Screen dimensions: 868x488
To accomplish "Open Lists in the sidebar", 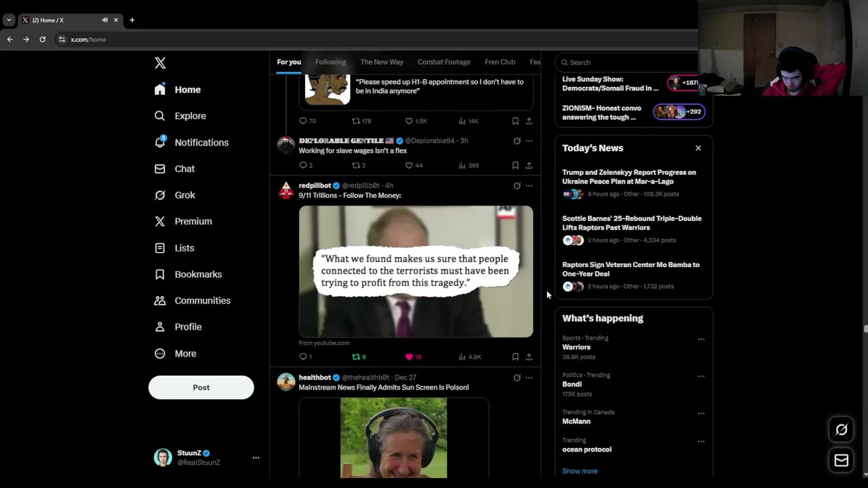I will tap(174, 248).
